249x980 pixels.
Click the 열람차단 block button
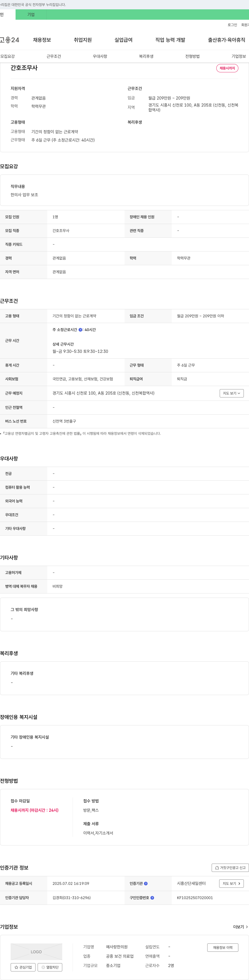pyautogui.click(x=50, y=967)
